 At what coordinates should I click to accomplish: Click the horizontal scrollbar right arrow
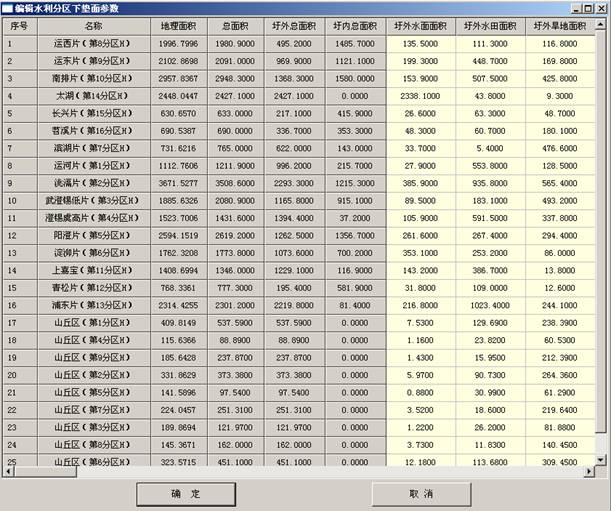pyautogui.click(x=588, y=472)
